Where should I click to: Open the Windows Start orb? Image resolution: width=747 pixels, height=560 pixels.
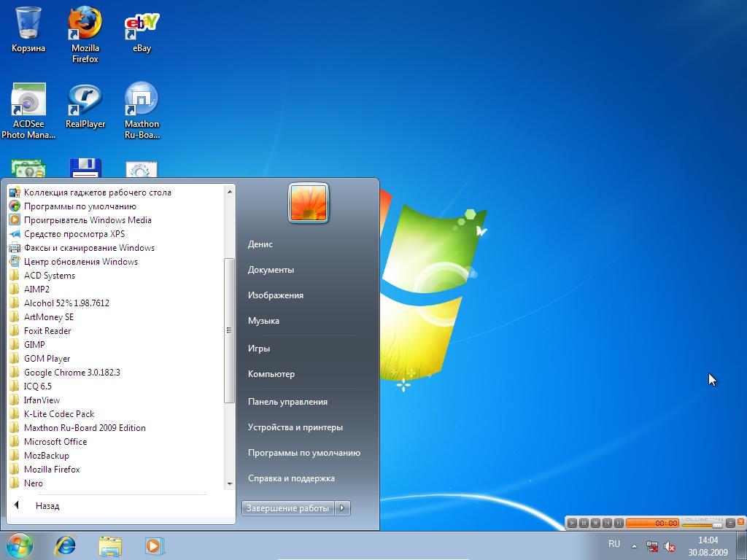(x=20, y=545)
